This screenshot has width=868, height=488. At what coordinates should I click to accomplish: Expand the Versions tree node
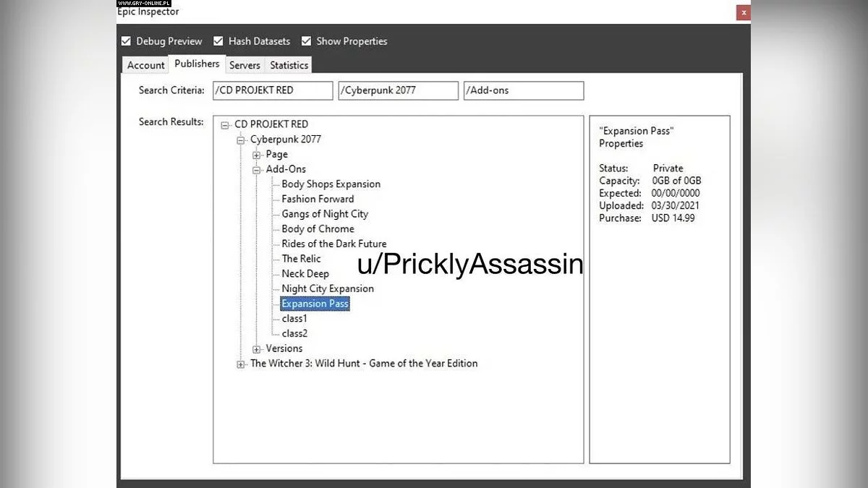pos(256,349)
